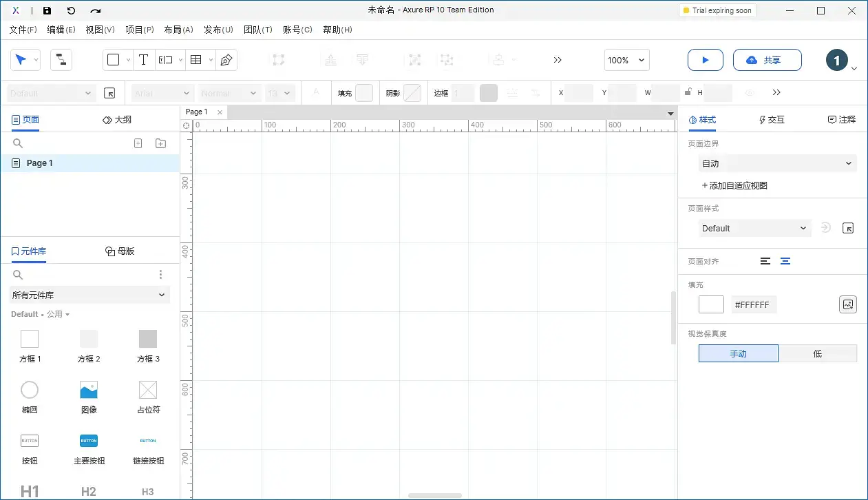Select the Text tool in toolbar
This screenshot has width=868, height=500.
pos(143,60)
